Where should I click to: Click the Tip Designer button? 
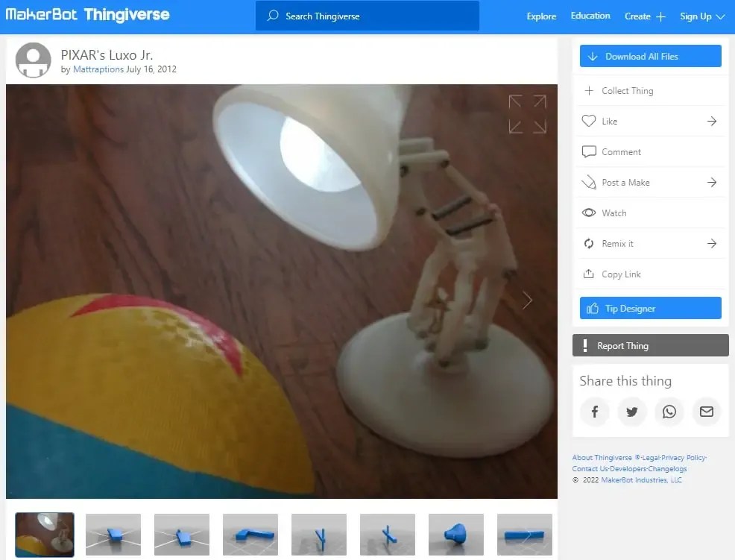pos(649,307)
